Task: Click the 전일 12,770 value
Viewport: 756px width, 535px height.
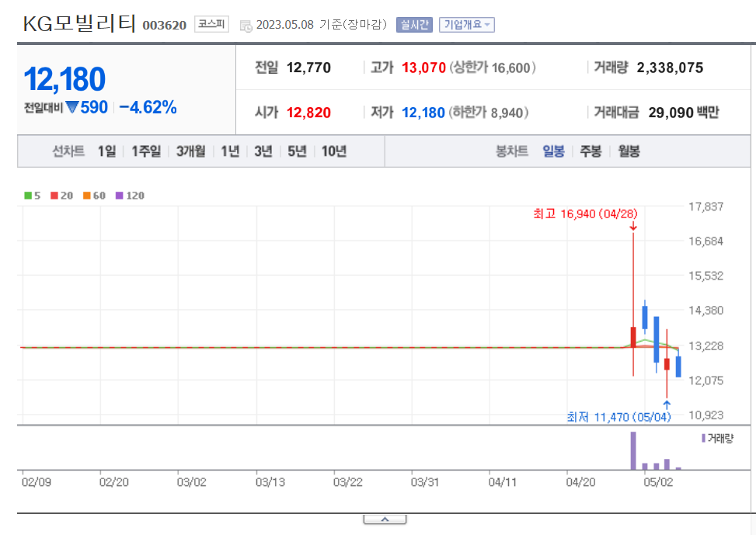Action: pos(308,68)
